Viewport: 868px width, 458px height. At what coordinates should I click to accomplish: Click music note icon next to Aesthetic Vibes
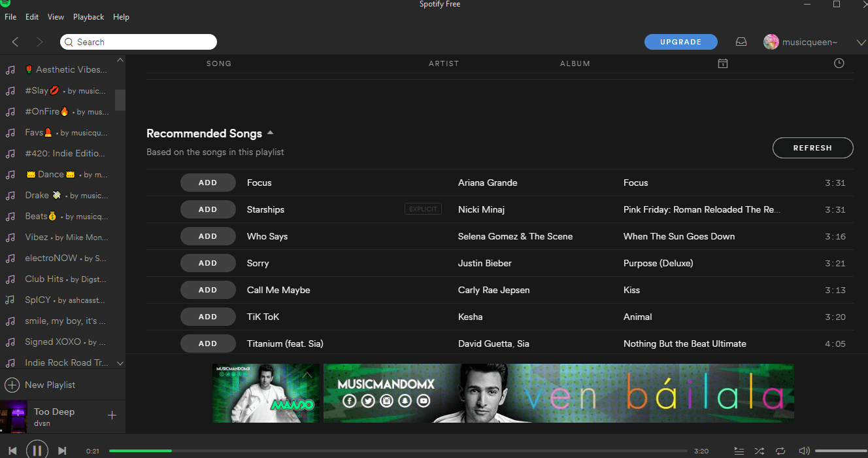tap(10, 69)
